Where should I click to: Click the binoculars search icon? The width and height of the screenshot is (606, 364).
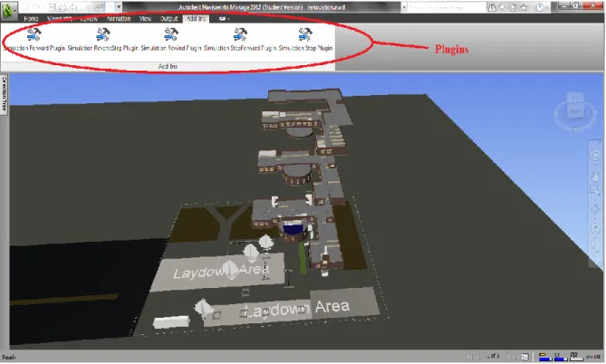[492, 7]
